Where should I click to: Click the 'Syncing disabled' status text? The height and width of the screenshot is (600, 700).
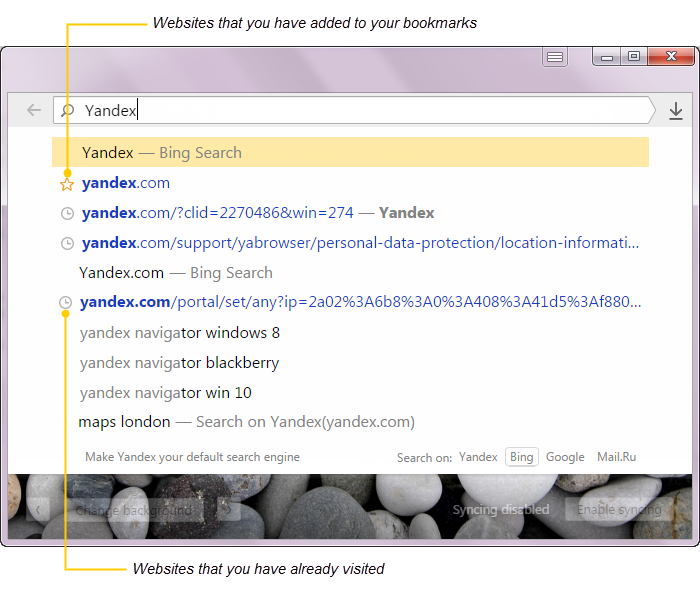tap(501, 509)
